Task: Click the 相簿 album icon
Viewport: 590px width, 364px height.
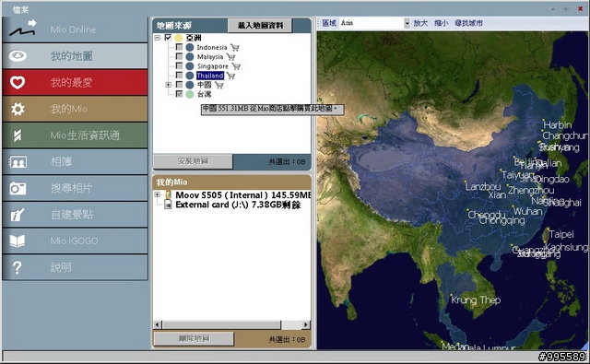Action: 18,162
